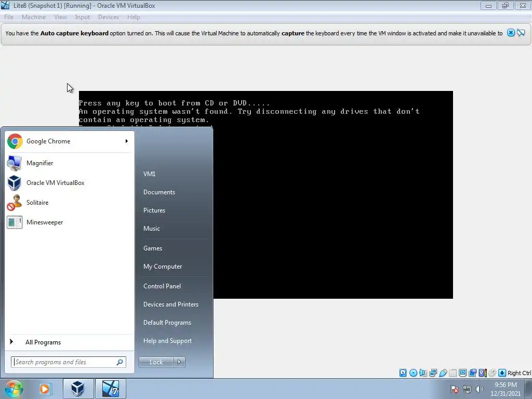Click the network tray icon

[x=467, y=389]
